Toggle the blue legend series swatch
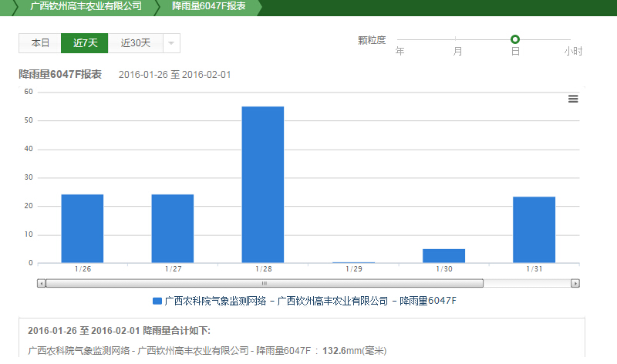The height and width of the screenshot is (364, 617). [x=157, y=301]
